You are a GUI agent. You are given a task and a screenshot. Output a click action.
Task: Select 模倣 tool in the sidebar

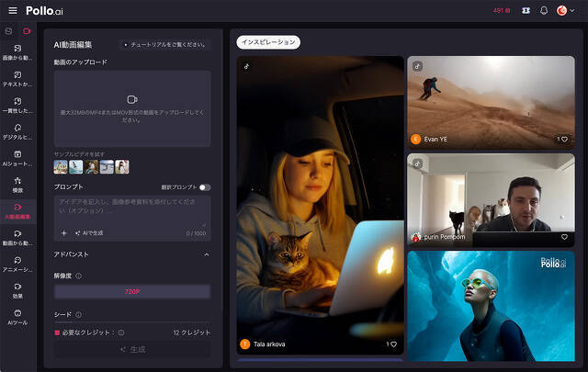pos(18,185)
